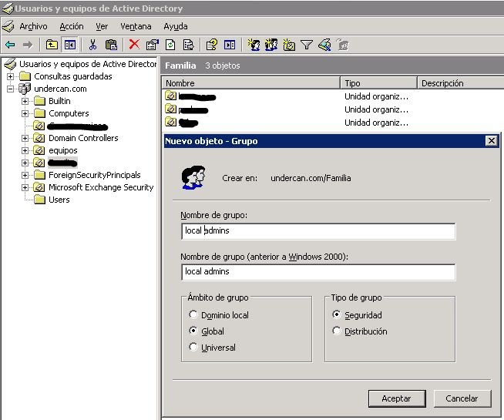
Task: Expand the Domain Controllers node
Action: coord(25,138)
